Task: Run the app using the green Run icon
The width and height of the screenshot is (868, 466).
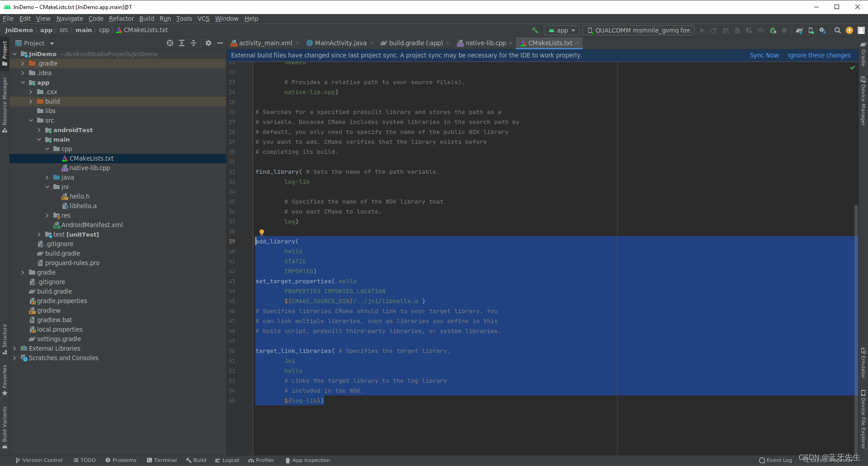Action: (702, 30)
